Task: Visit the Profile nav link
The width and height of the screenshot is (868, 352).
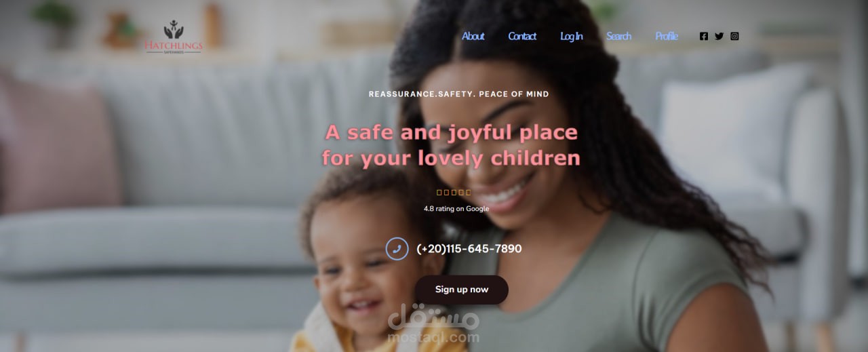Action: pyautogui.click(x=667, y=37)
